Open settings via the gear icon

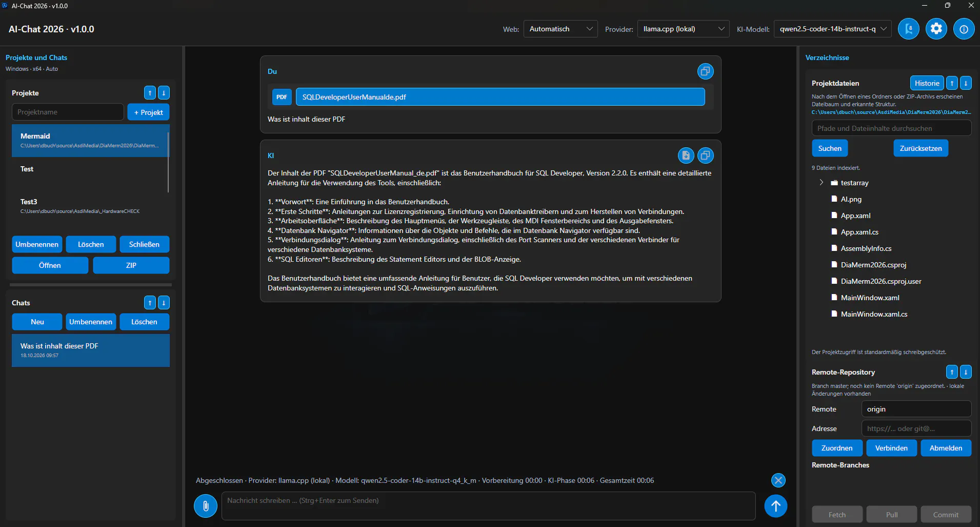(936, 29)
